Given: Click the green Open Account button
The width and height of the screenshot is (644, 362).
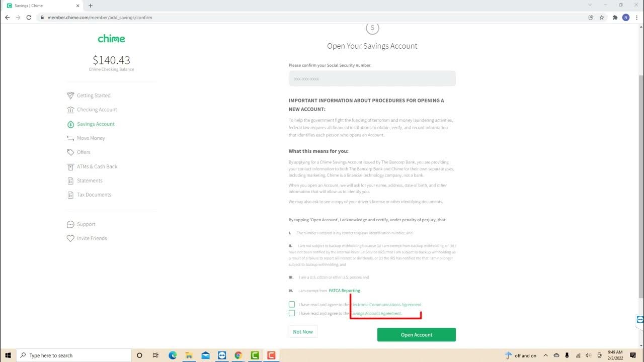Looking at the screenshot, I should [x=417, y=335].
